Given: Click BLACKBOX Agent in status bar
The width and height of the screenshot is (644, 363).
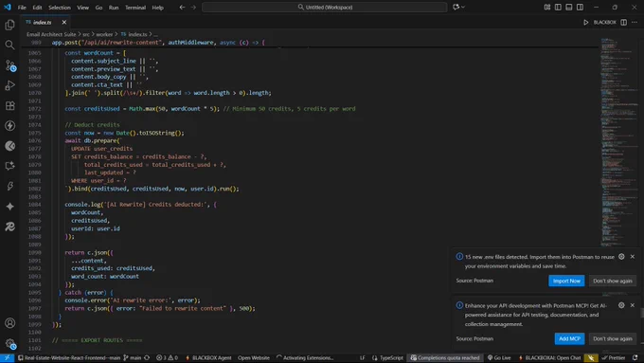Looking at the screenshot, I should click(208, 357).
